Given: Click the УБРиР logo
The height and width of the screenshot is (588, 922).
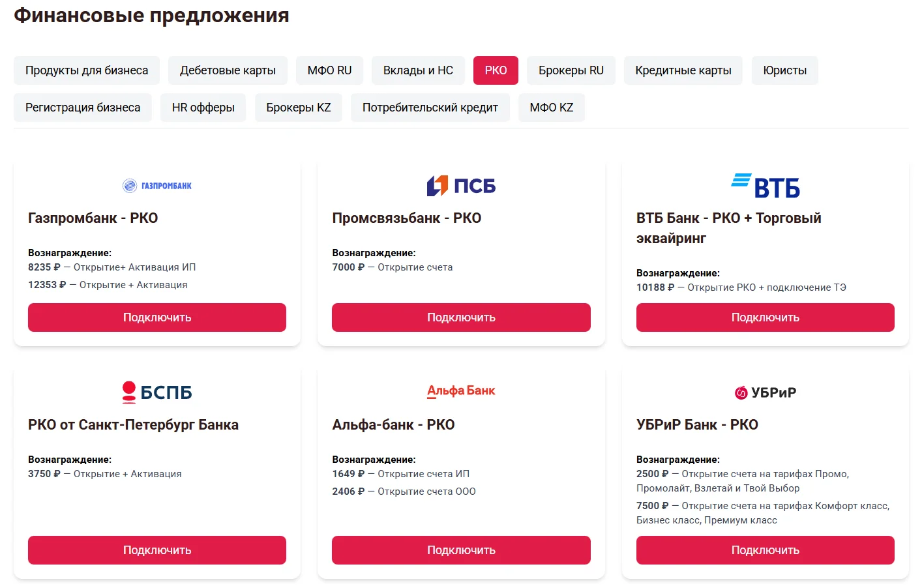Looking at the screenshot, I should click(x=764, y=392).
